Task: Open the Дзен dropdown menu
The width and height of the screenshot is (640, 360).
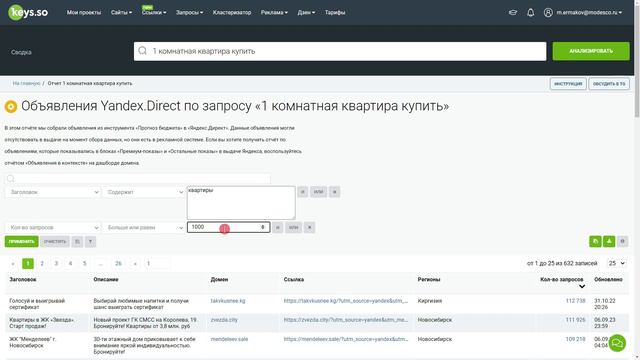Action: pyautogui.click(x=306, y=13)
